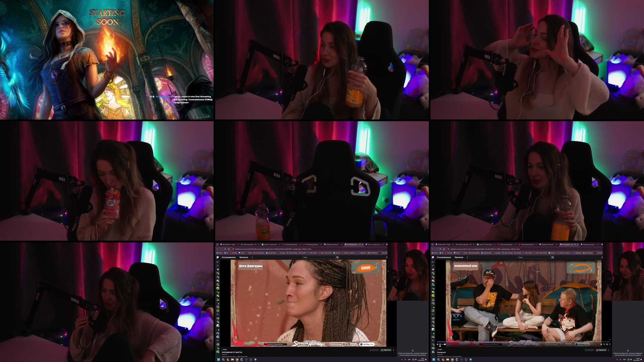Reload the page in the 'РАЗРЫВНАЯ ОТ МАРТЫ' browser frame

point(225,249)
